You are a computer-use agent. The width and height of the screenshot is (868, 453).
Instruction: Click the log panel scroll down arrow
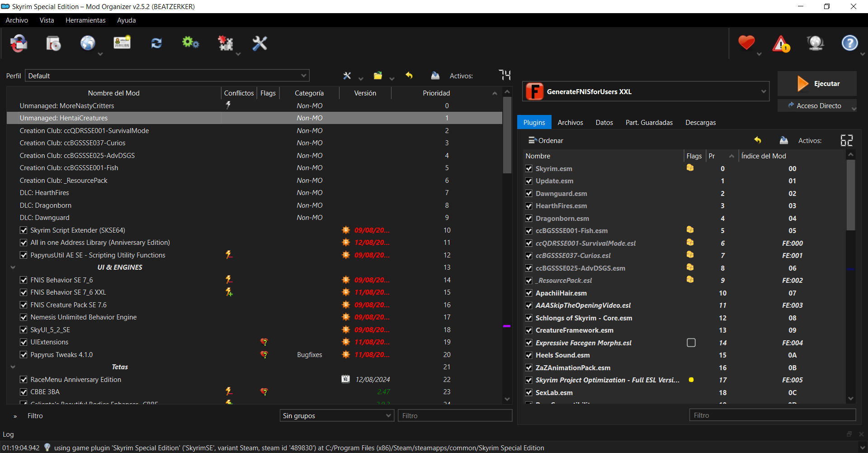863,448
